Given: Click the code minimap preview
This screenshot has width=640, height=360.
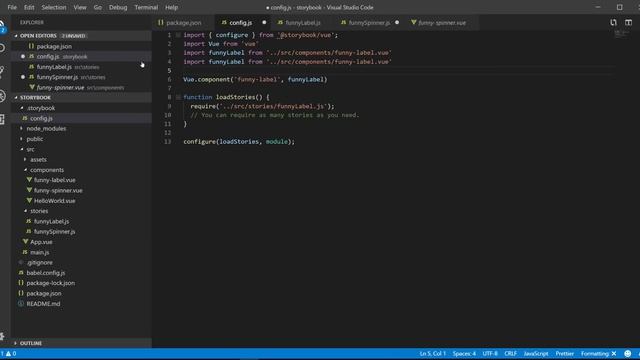Looking at the screenshot, I should [x=621, y=34].
